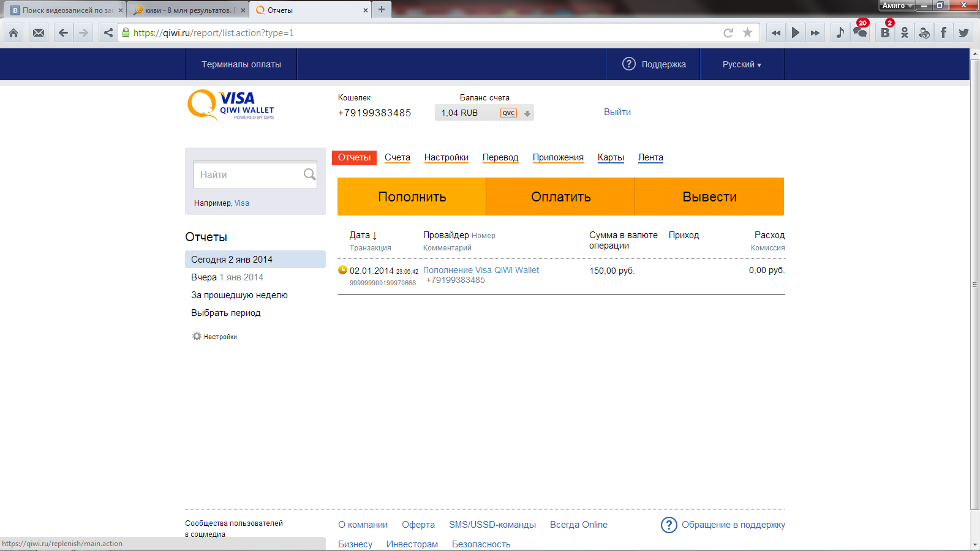Click the question mark icon near Поддержка
Viewport: 980px width, 551px height.
tap(629, 64)
